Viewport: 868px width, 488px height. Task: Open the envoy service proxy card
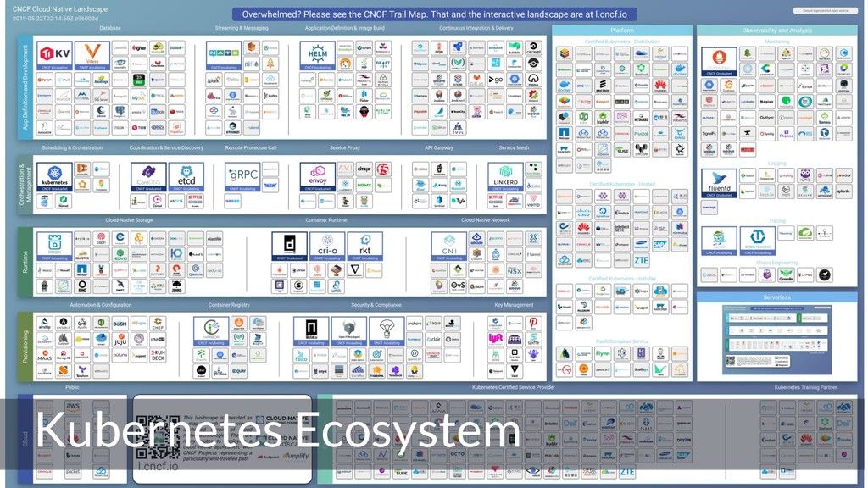(318, 177)
